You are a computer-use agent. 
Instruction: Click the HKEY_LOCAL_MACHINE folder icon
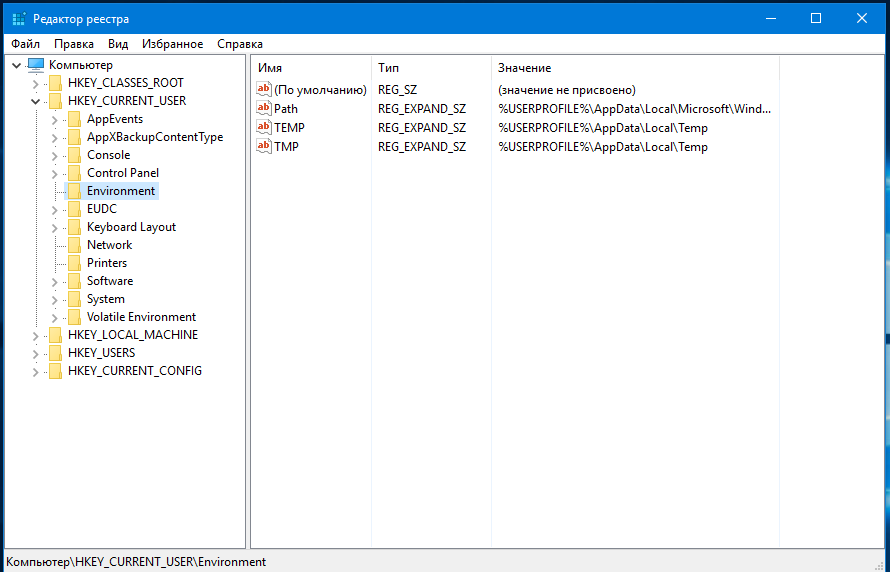pos(55,335)
